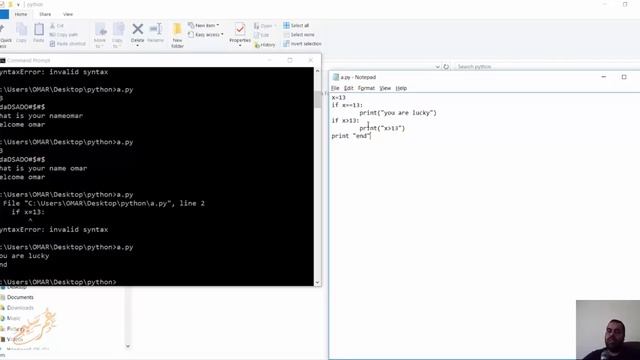Click the 'if x==13:' line in Notepad
The height and width of the screenshot is (360, 640).
point(347,105)
